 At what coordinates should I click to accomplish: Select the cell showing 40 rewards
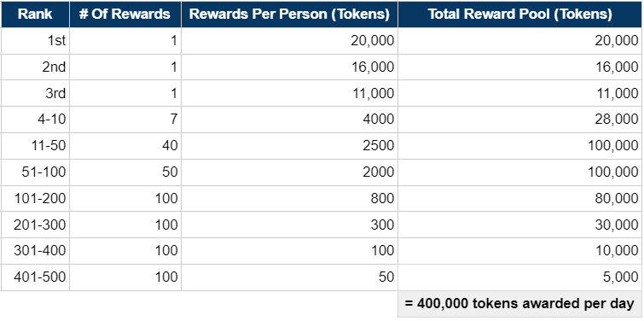[x=125, y=146]
